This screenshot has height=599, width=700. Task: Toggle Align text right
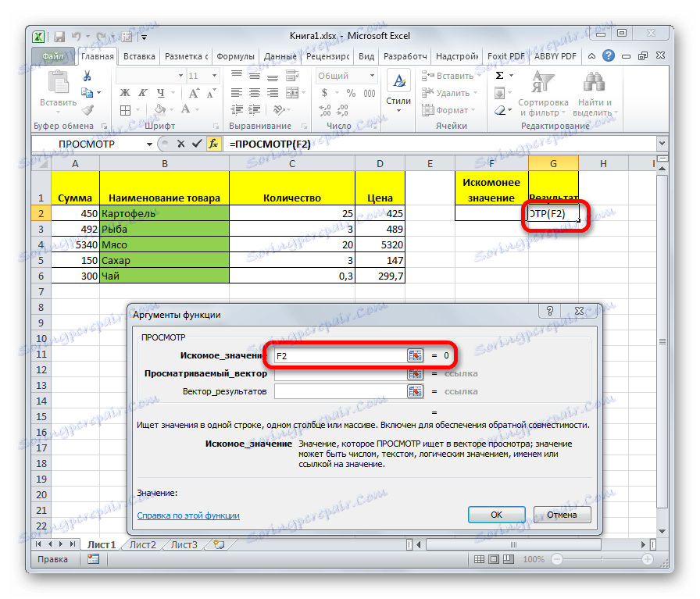click(273, 93)
